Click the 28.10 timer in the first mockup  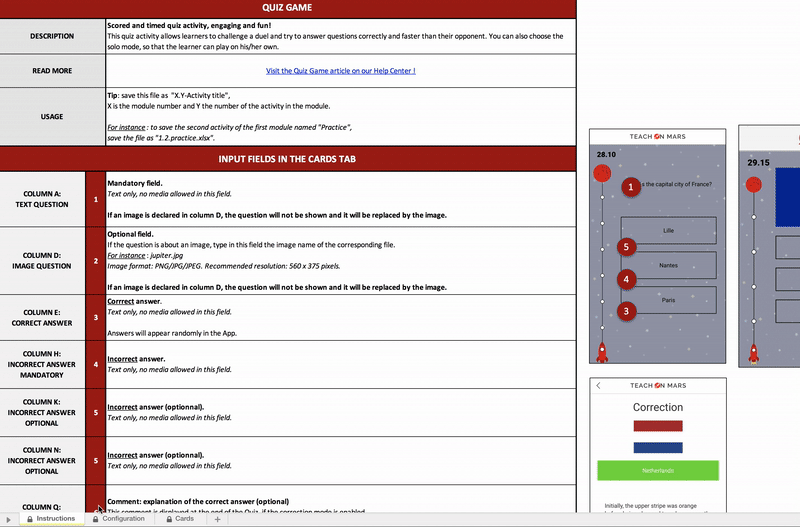606,154
